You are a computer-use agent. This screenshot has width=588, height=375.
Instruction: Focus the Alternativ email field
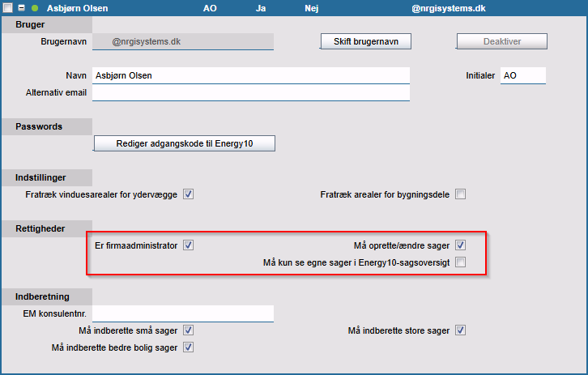pos(250,92)
